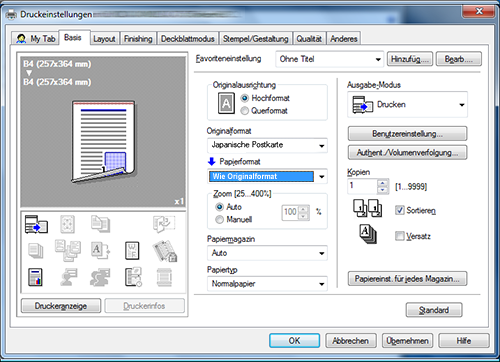Click the greyed page with four arrows icon
Viewport: 500px width, 362px height.
click(68, 224)
